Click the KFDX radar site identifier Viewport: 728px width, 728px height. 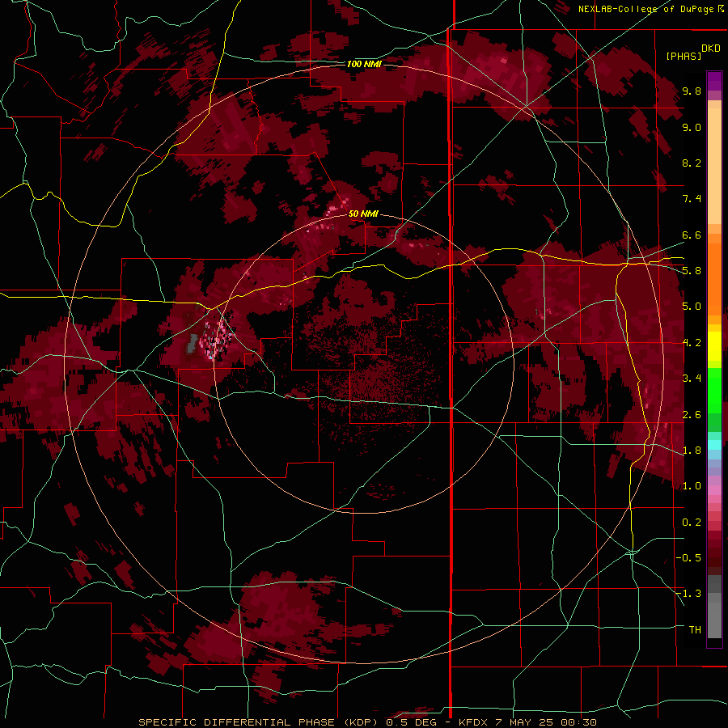click(x=473, y=722)
